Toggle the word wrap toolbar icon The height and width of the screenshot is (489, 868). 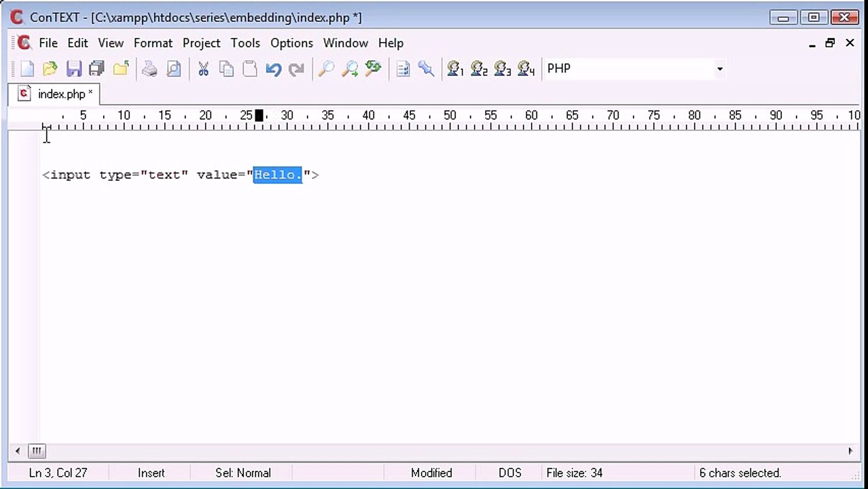tap(403, 69)
